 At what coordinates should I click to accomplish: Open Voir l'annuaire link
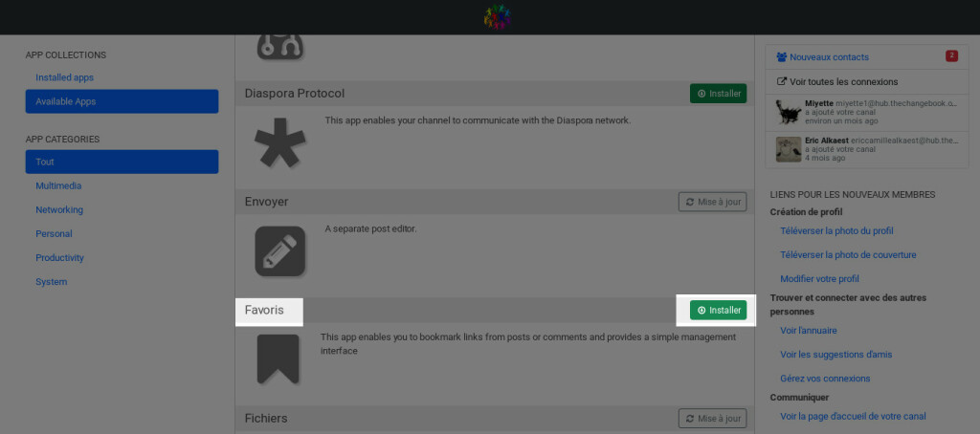click(808, 331)
